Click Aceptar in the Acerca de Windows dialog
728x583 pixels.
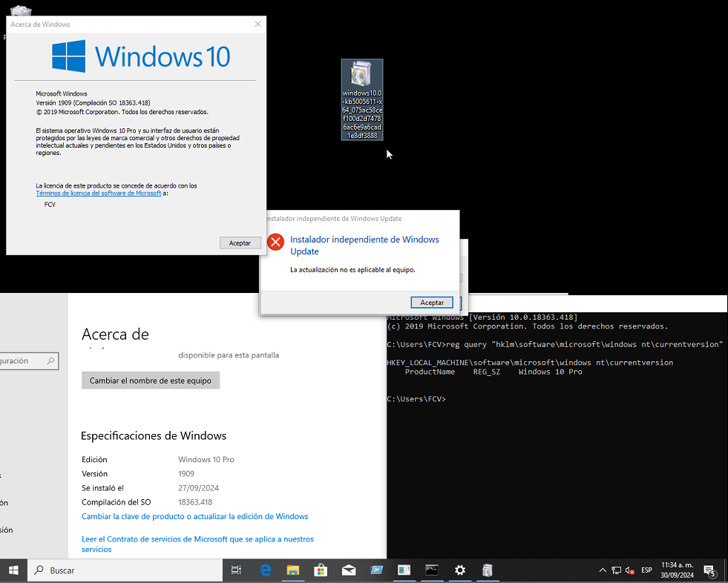[240, 243]
